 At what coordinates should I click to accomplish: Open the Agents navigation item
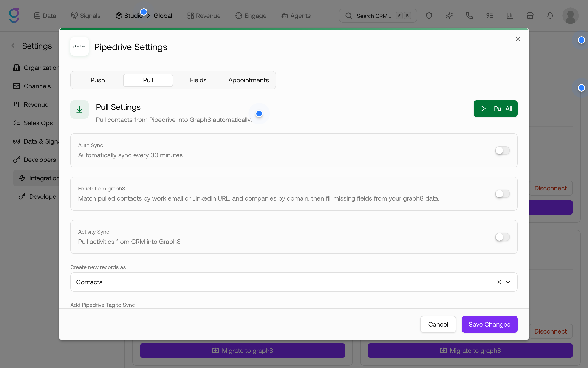pyautogui.click(x=296, y=16)
